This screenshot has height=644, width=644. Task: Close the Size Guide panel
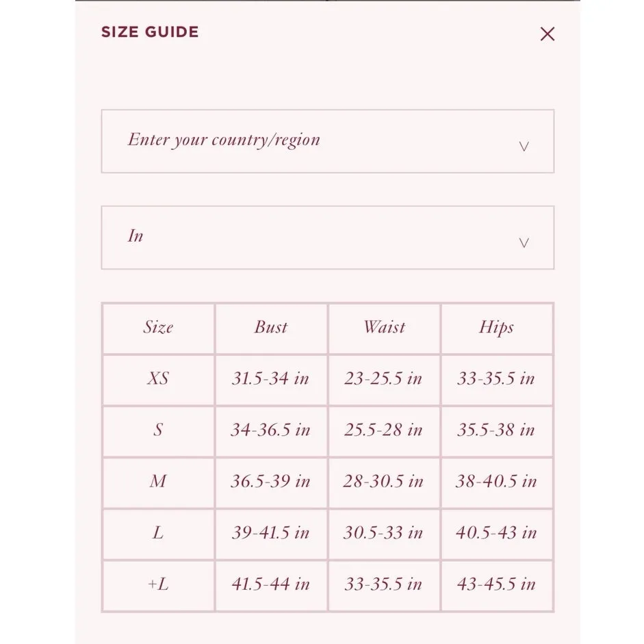pyautogui.click(x=547, y=34)
